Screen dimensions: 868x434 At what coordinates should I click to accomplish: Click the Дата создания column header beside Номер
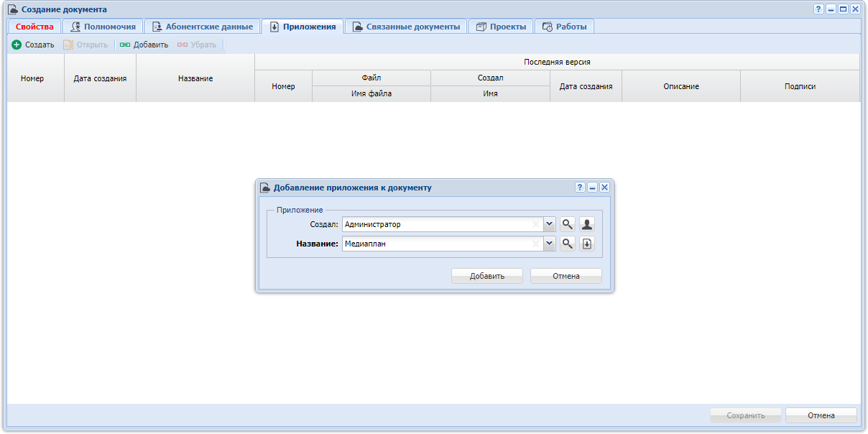point(100,78)
